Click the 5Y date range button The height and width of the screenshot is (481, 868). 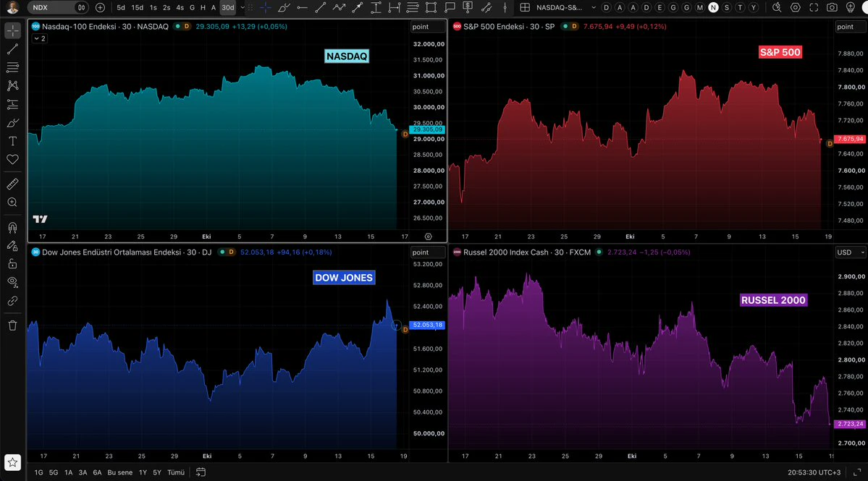pos(157,473)
